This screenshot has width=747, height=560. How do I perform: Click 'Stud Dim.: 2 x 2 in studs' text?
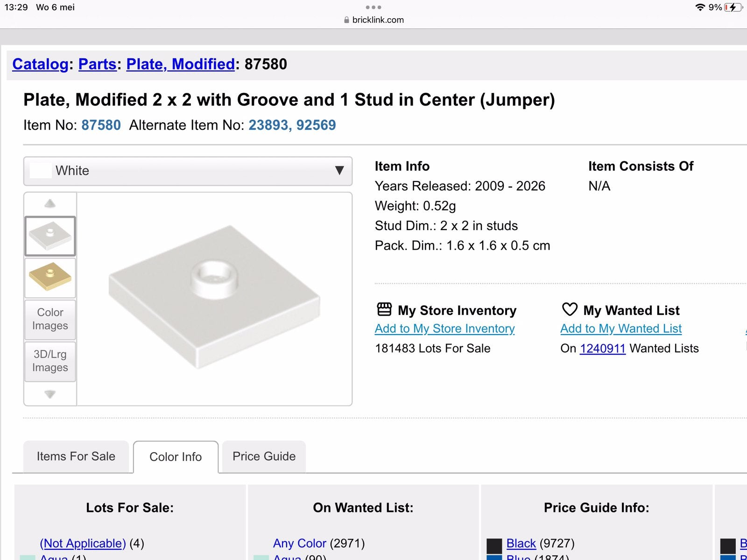click(x=446, y=226)
